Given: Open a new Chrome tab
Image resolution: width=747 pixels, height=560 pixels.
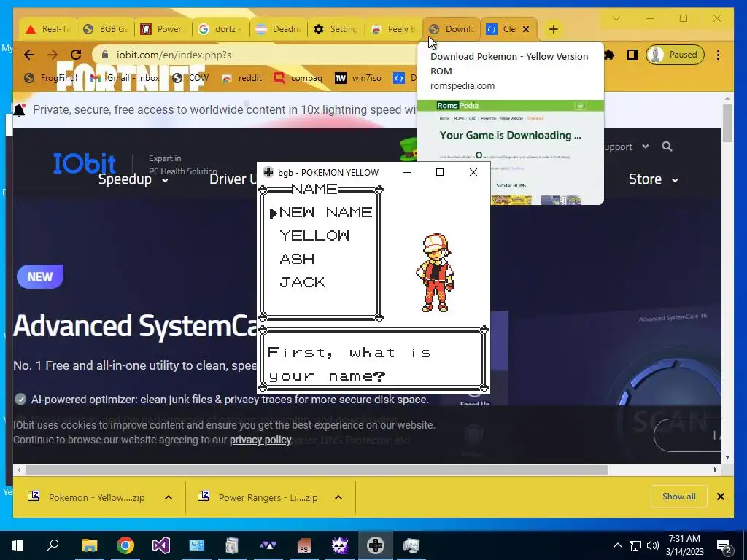Looking at the screenshot, I should click(553, 29).
